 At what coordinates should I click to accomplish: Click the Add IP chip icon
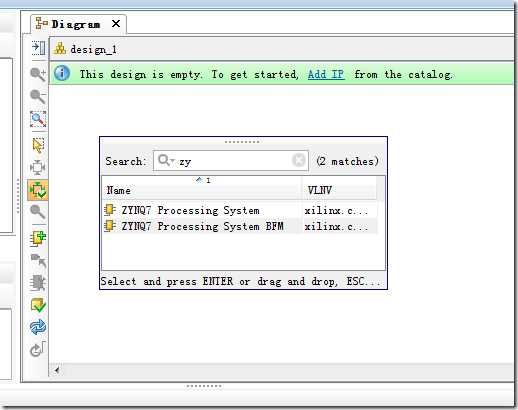(x=38, y=239)
